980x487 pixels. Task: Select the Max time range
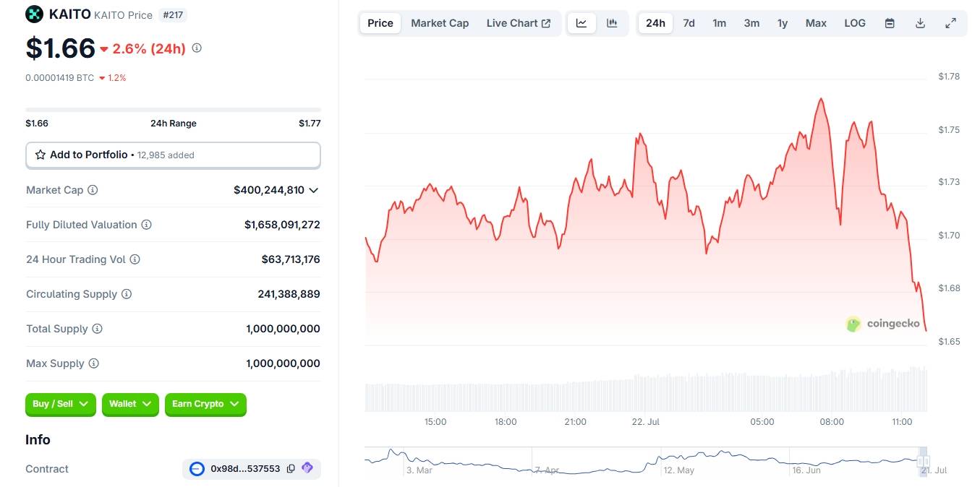click(816, 23)
